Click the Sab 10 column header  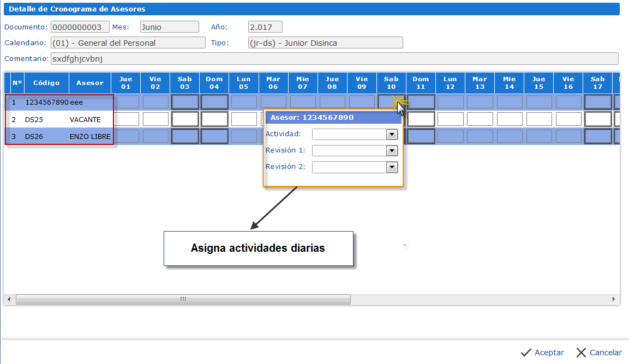pos(391,83)
